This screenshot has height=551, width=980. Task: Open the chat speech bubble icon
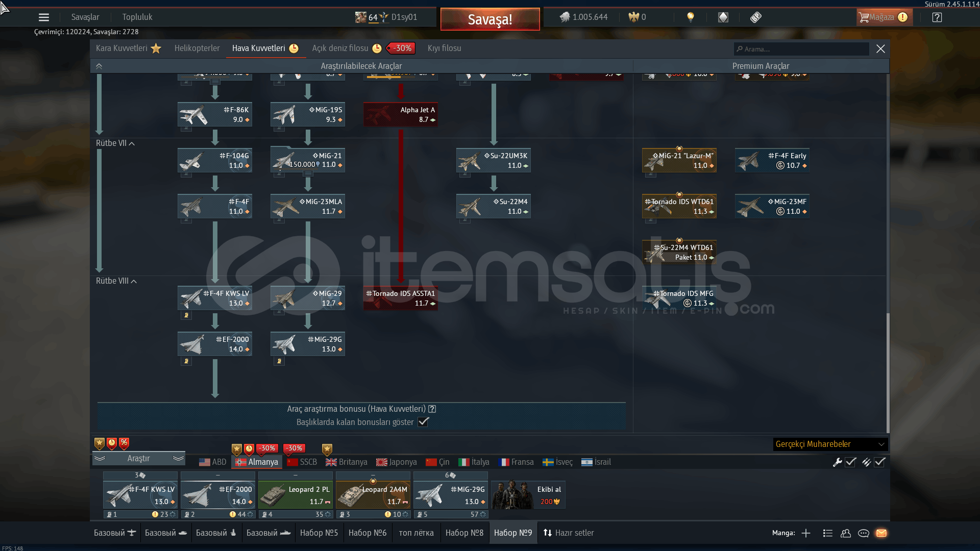coord(864,533)
